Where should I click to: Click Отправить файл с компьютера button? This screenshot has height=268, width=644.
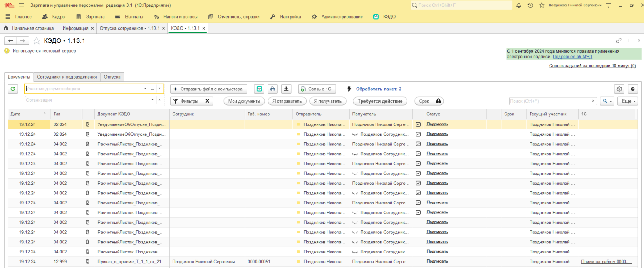pos(209,89)
